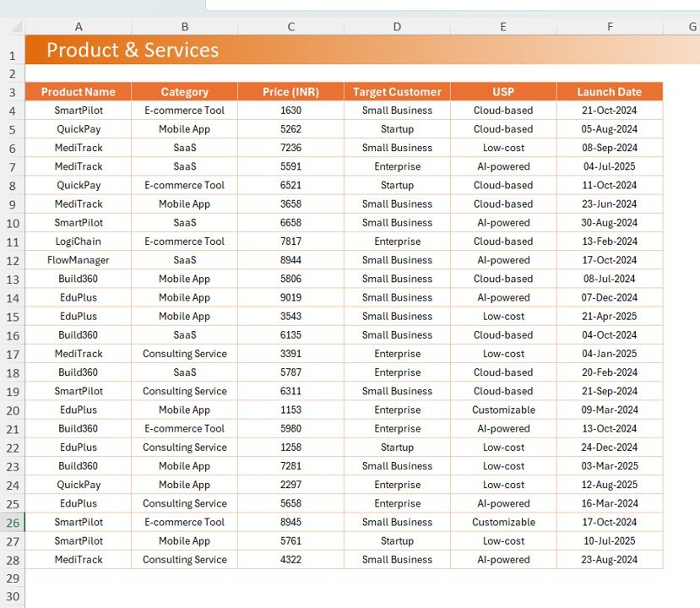Click an empty cell in row 29

click(x=290, y=578)
